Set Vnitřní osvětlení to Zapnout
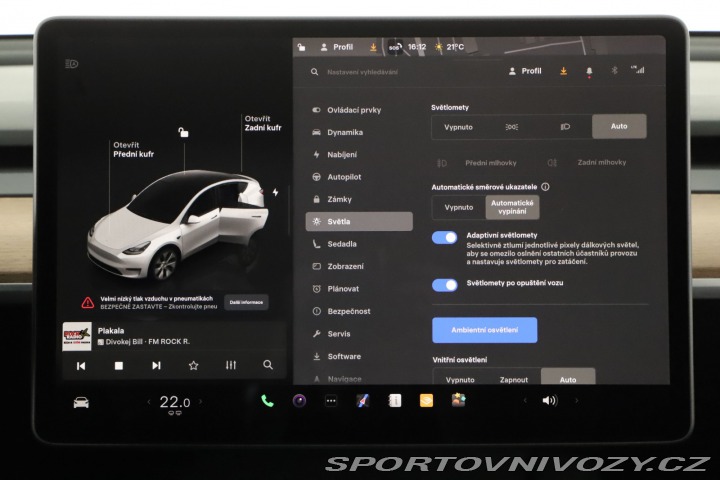The width and height of the screenshot is (720, 480). (514, 380)
